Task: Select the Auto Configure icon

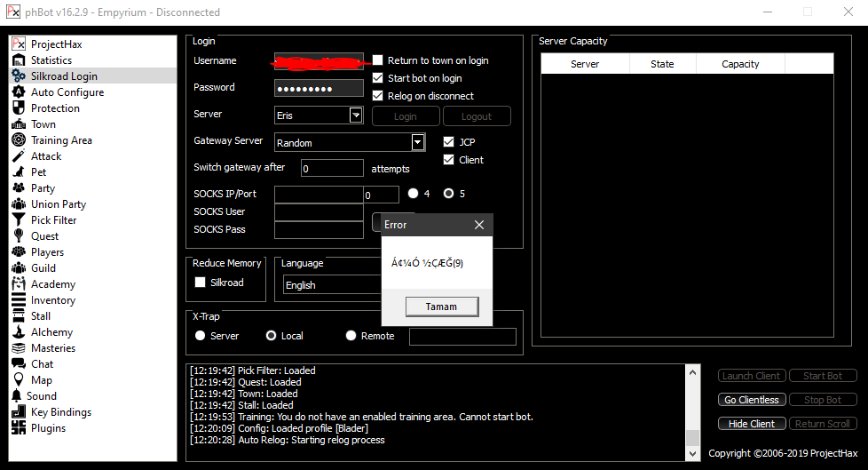Action: coord(19,92)
